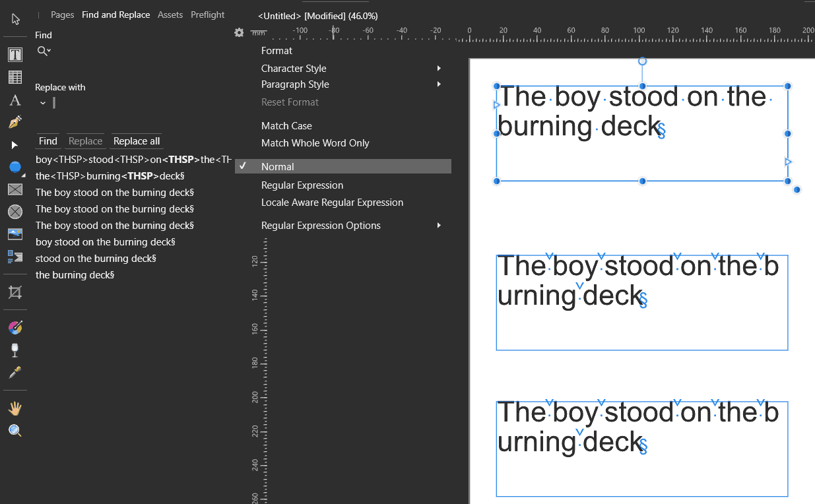Switch to the Preflight tab
The width and height of the screenshot is (815, 504).
click(x=208, y=15)
